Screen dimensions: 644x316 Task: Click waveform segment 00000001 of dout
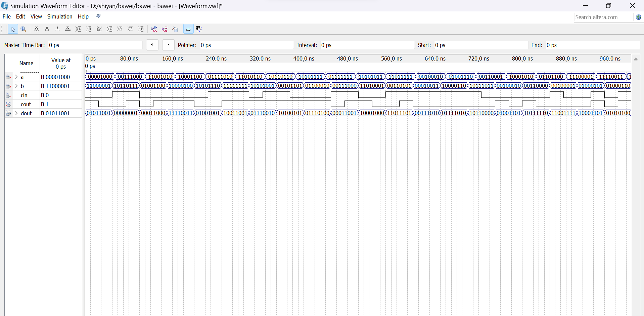(126, 113)
